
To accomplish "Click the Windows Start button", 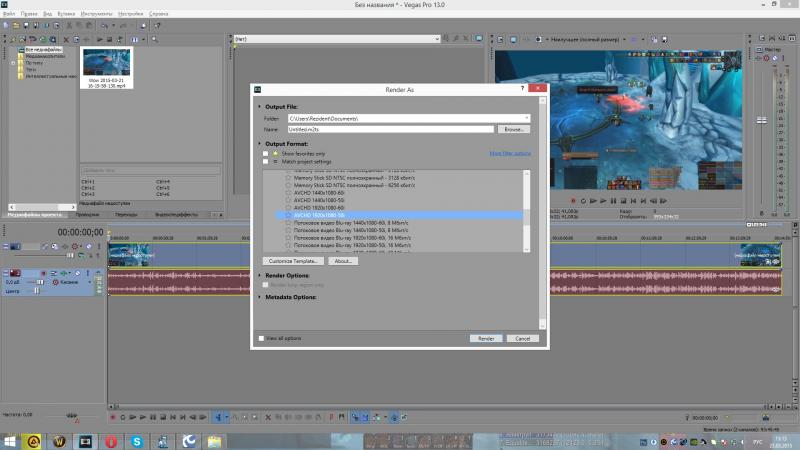I will (x=9, y=441).
